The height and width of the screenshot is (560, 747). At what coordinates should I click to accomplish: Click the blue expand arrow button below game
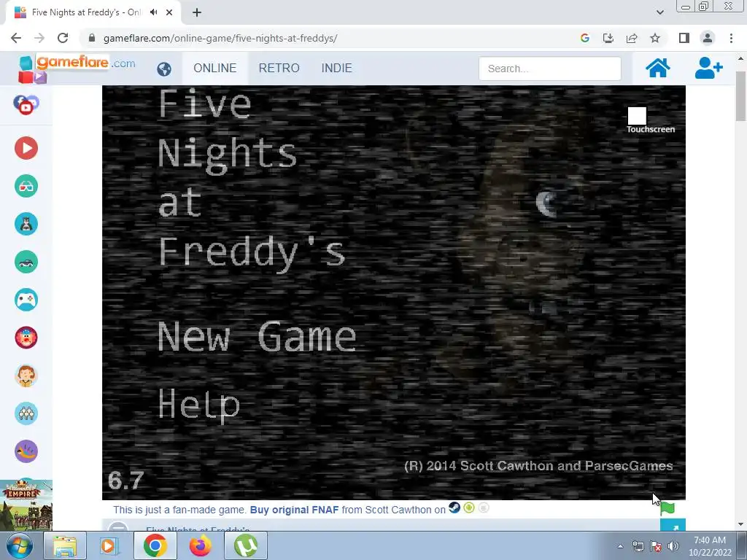[673, 526]
